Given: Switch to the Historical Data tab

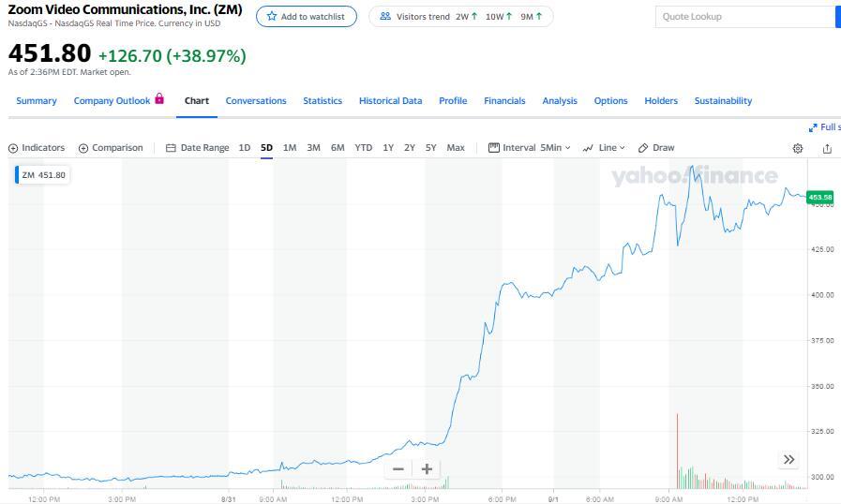Looking at the screenshot, I should (x=390, y=101).
